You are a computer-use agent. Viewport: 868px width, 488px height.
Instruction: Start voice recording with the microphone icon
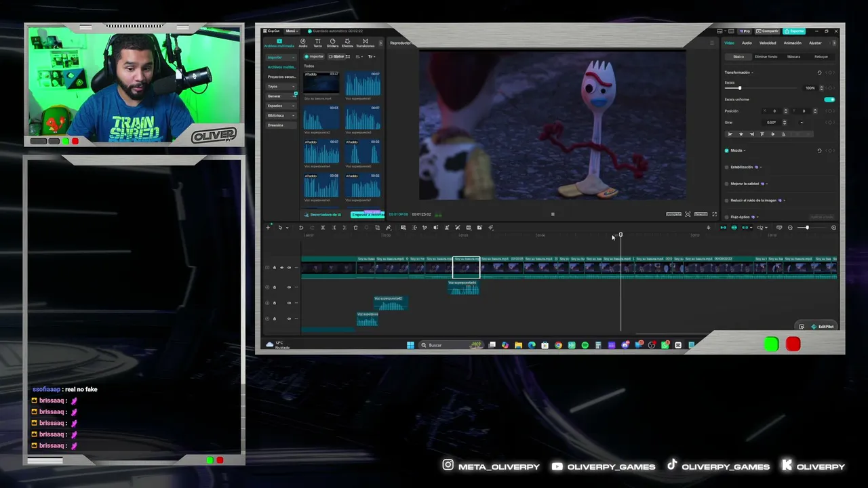(x=708, y=228)
